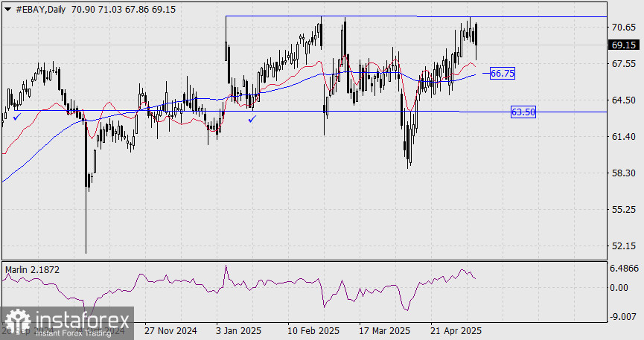Click the 61.40 price axis value
This screenshot has height=340, width=644.
pos(623,136)
